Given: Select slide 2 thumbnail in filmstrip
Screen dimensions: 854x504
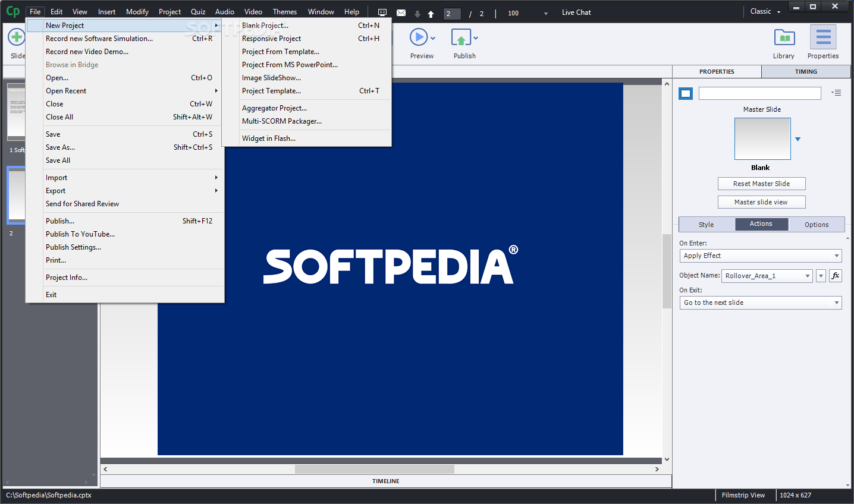Looking at the screenshot, I should [16, 196].
